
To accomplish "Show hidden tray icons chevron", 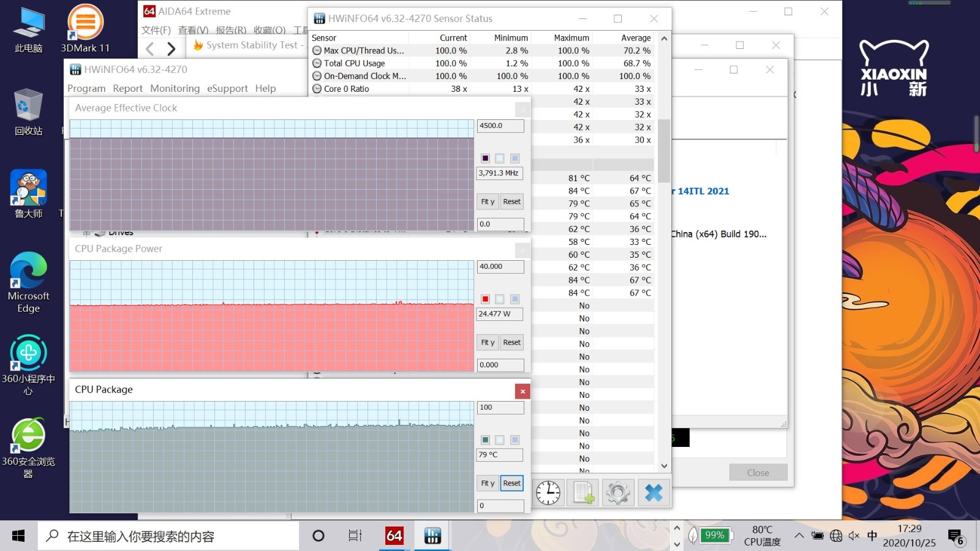I will (x=799, y=536).
